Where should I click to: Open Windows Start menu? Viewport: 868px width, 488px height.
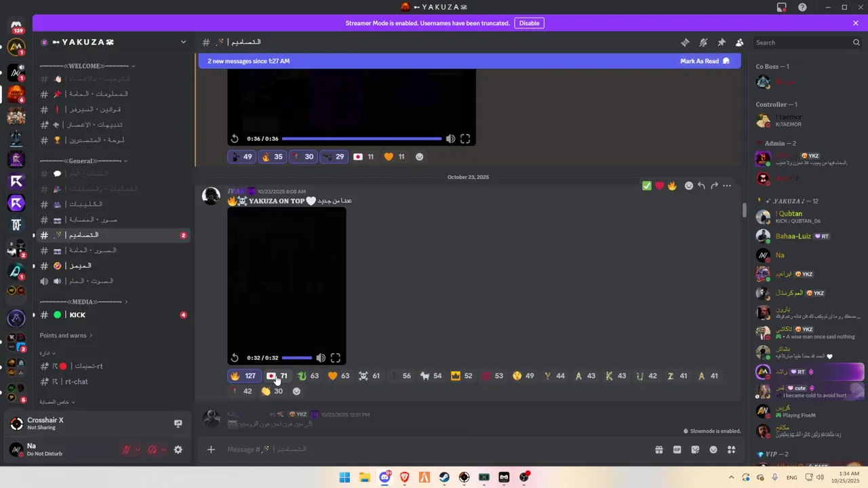point(344,477)
